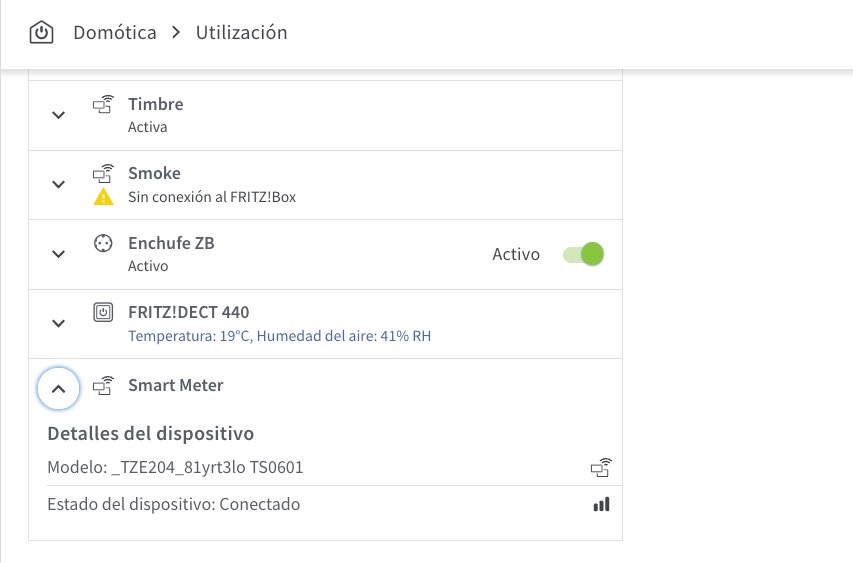Screen dimensions: 853x563
Task: Open the temperature and humidity link
Action: 280,336
